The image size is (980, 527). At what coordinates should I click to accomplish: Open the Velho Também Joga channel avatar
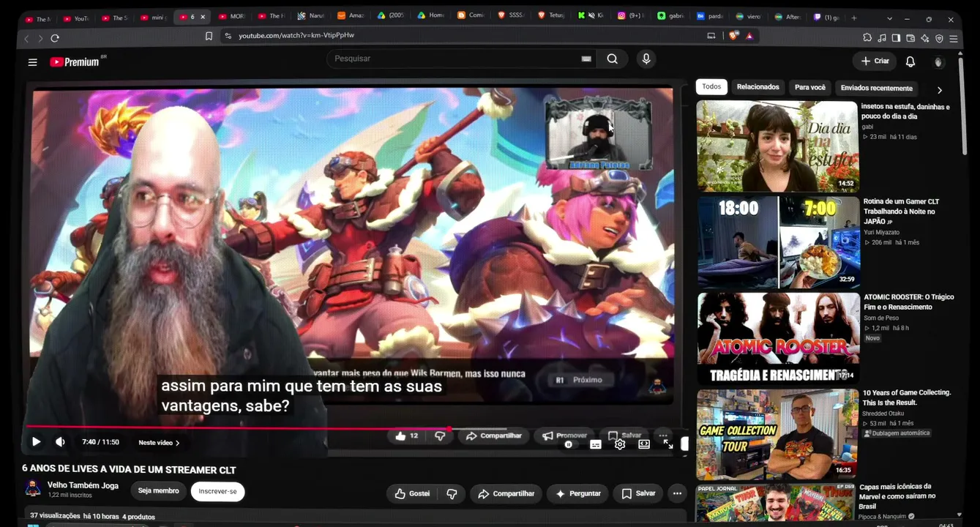33,489
